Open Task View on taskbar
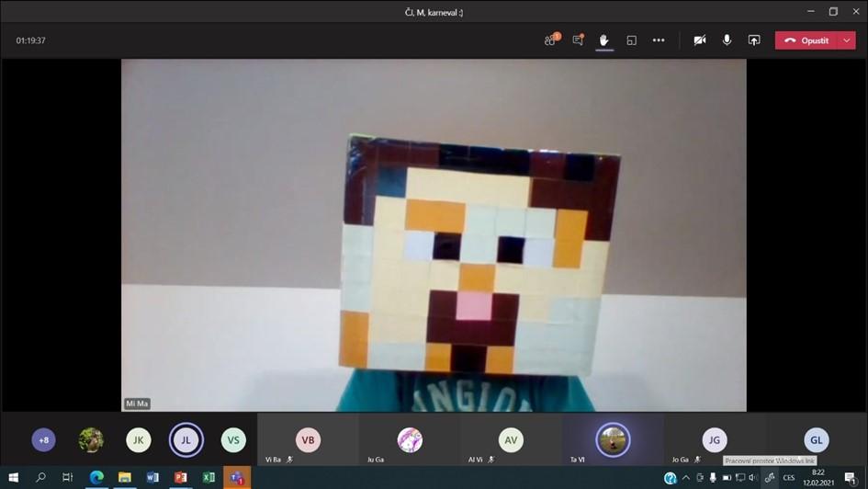Viewport: 868px width, 489px height. (68, 477)
